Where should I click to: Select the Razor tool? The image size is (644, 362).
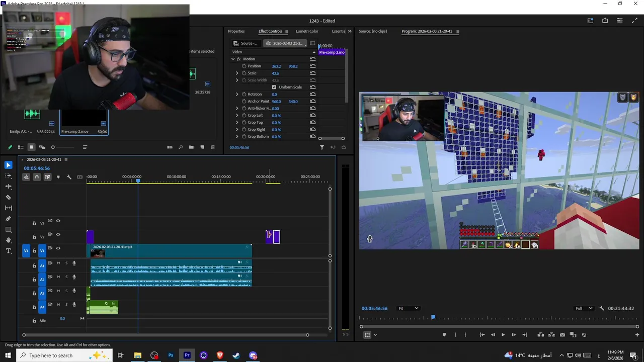[x=8, y=197]
